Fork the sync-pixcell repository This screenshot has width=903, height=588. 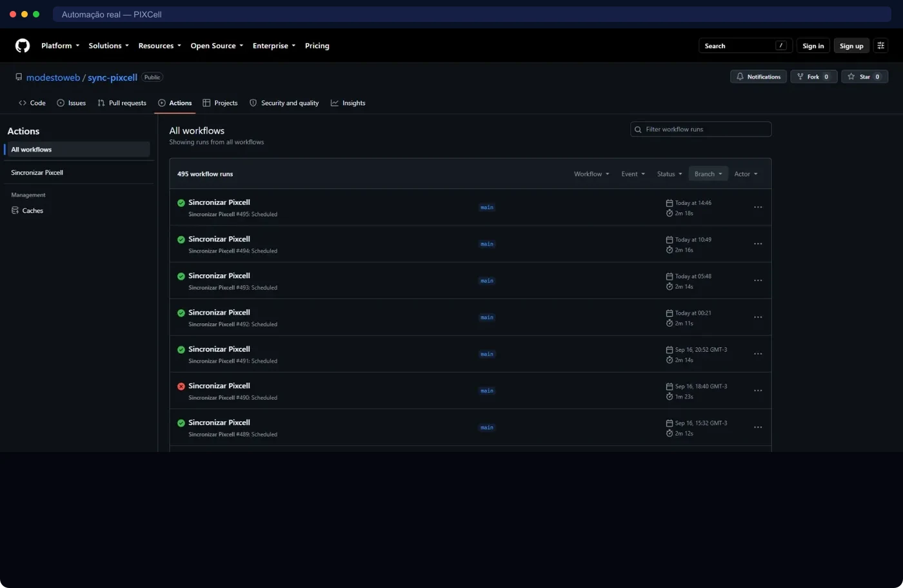[x=813, y=77]
